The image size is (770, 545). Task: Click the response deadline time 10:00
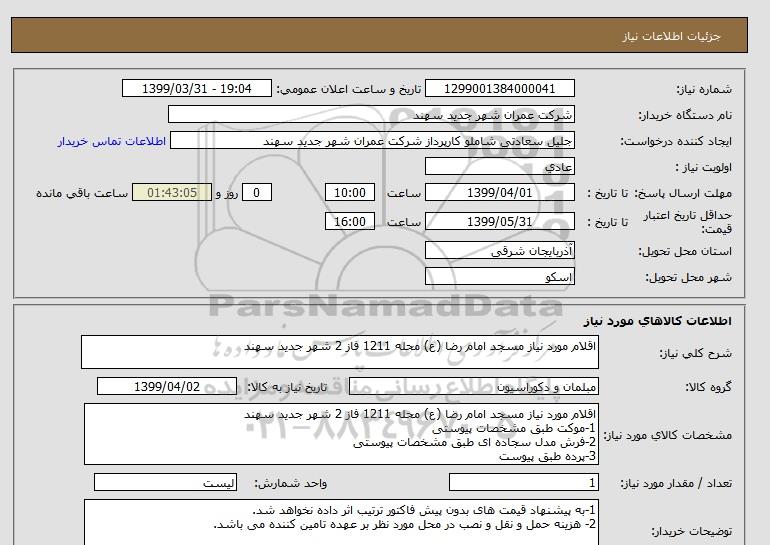click(350, 192)
